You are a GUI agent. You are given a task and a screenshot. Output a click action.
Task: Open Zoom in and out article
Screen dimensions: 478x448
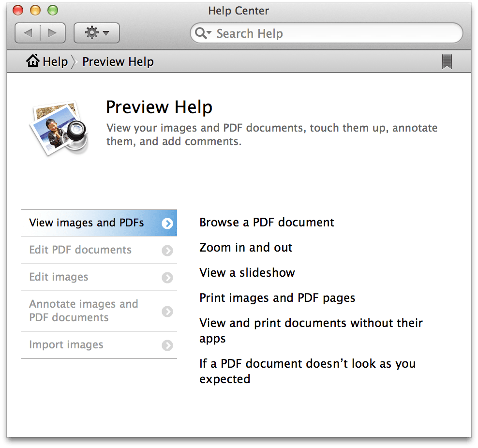(x=246, y=248)
